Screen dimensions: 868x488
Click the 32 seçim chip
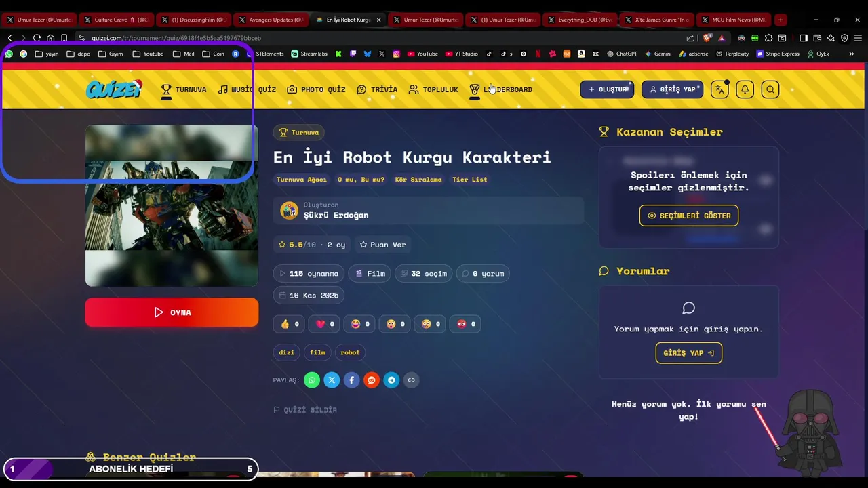coord(424,274)
